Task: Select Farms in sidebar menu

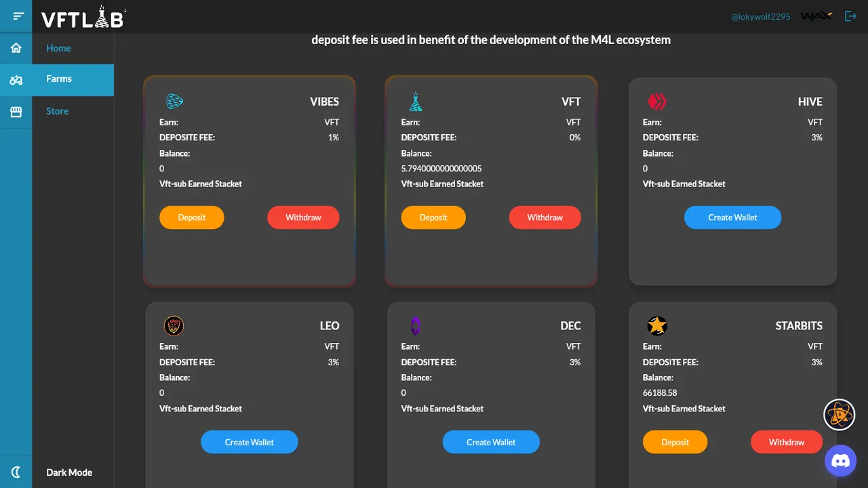Action: (59, 79)
